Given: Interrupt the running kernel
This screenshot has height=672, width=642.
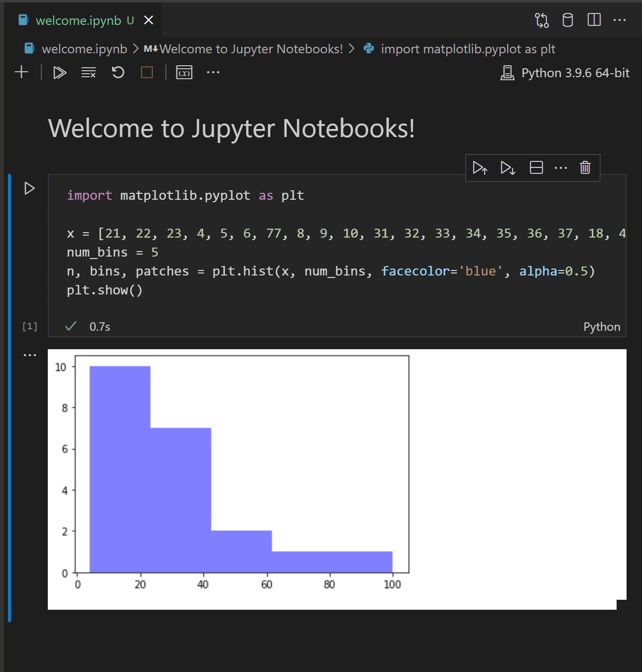Looking at the screenshot, I should [146, 72].
